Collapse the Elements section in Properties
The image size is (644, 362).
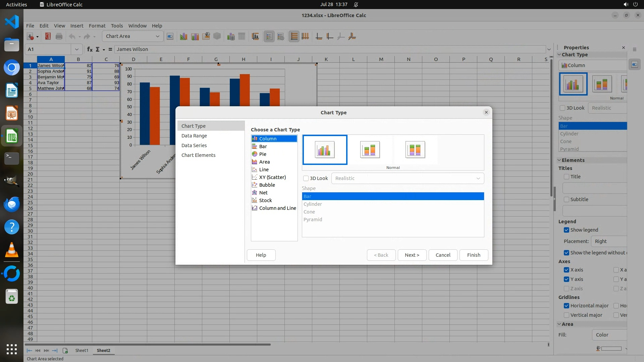[559, 160]
